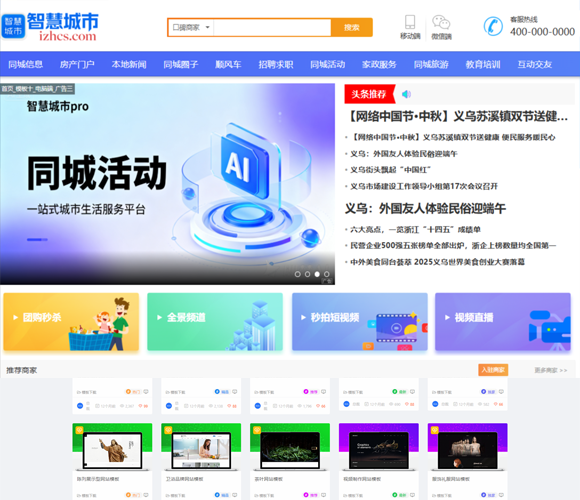Open the 同城圈子 navigation item
Image resolution: width=580 pixels, height=500 pixels.
coord(181,64)
